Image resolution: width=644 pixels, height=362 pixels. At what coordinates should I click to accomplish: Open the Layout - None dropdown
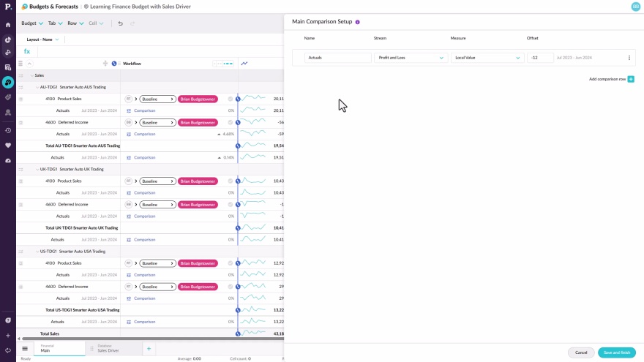[42, 39]
